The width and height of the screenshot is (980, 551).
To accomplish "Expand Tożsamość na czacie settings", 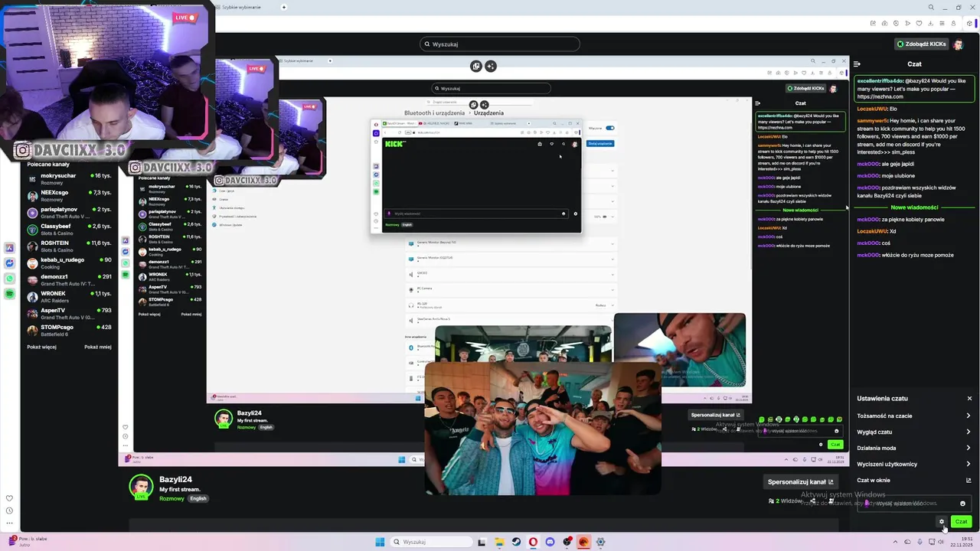I will point(914,416).
